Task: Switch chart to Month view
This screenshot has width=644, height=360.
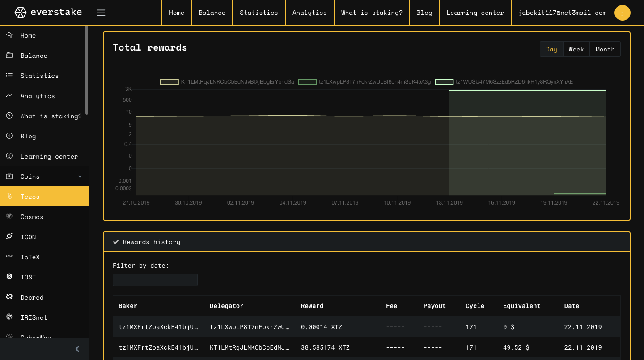Action: [x=605, y=49]
